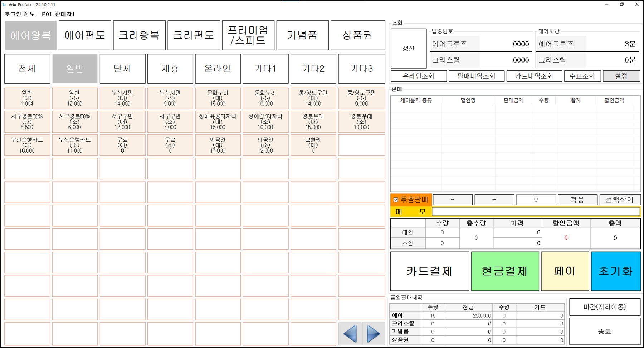Select the 외국인 (소) 12,000 ticket
The width and height of the screenshot is (644, 348).
coord(265,145)
